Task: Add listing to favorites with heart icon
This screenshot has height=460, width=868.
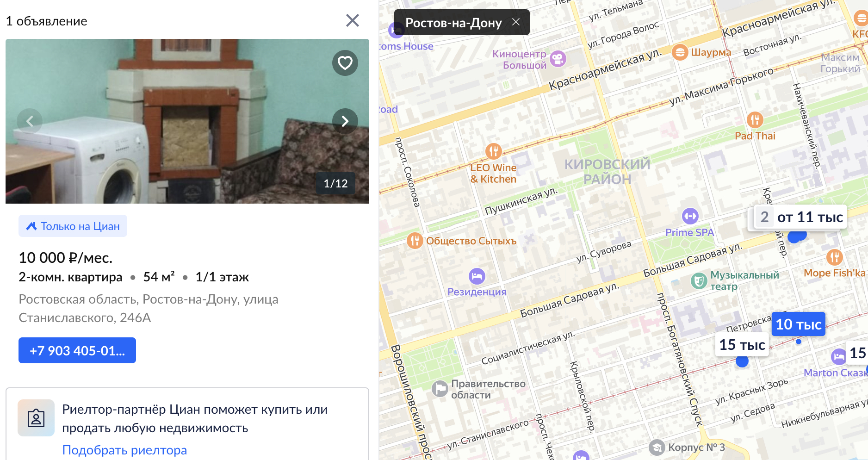Action: [x=345, y=63]
